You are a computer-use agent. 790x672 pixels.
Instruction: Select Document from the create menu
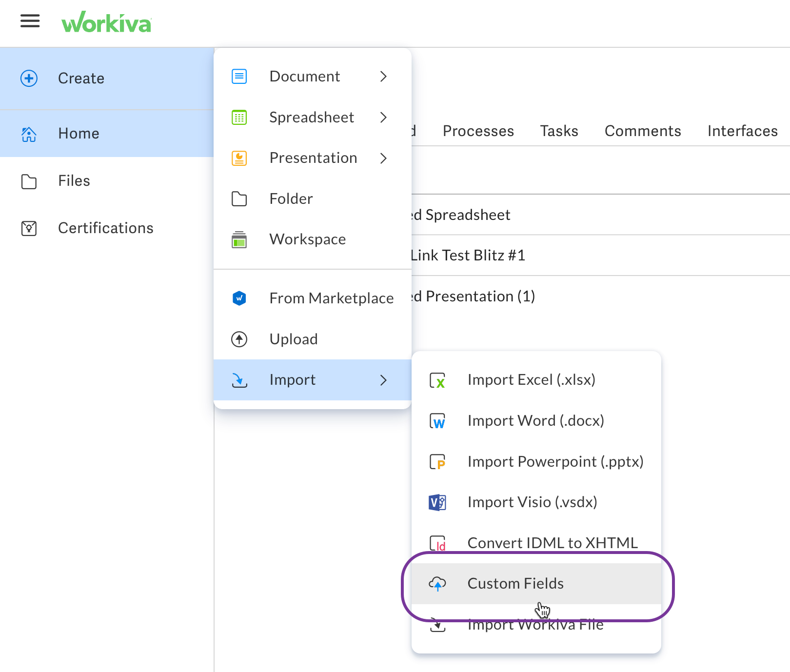[x=313, y=77]
